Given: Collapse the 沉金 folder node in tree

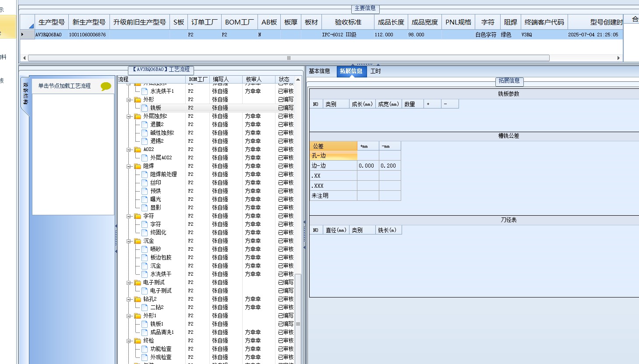Looking at the screenshot, I should (x=130, y=241).
